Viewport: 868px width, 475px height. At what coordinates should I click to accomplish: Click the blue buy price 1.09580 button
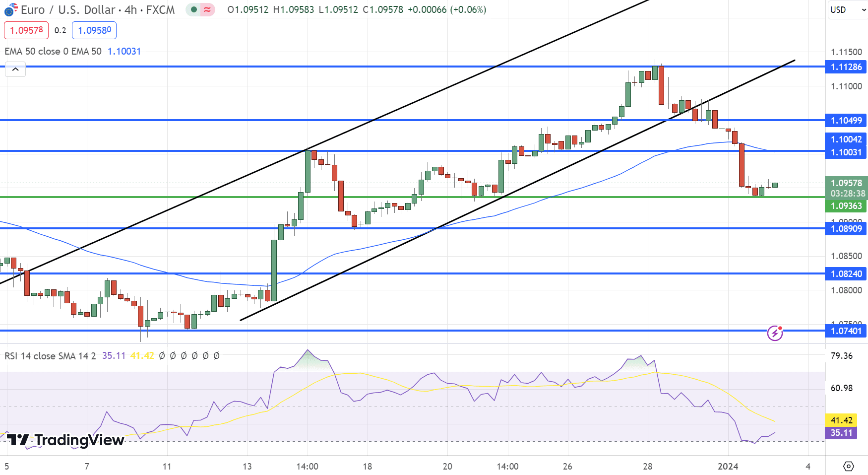click(x=94, y=30)
